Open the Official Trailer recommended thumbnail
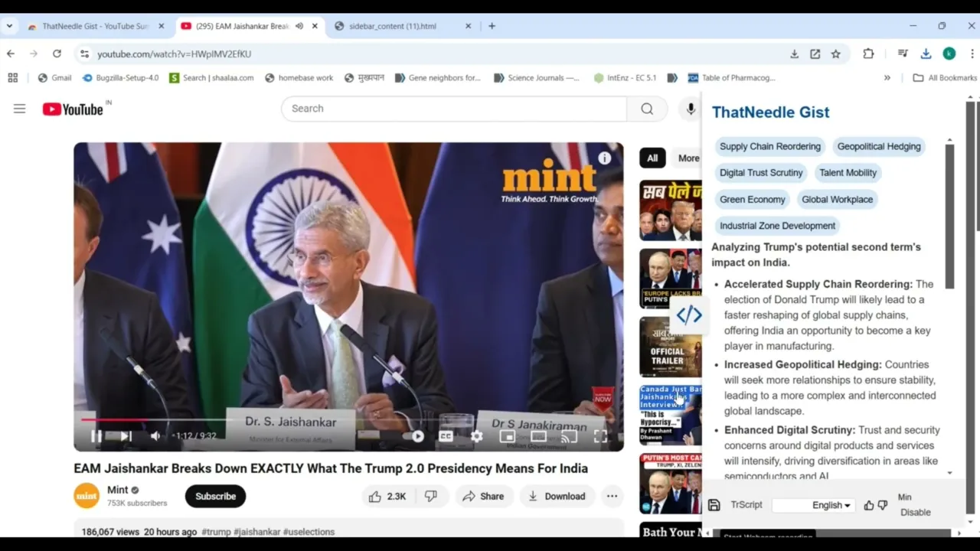 pyautogui.click(x=671, y=347)
